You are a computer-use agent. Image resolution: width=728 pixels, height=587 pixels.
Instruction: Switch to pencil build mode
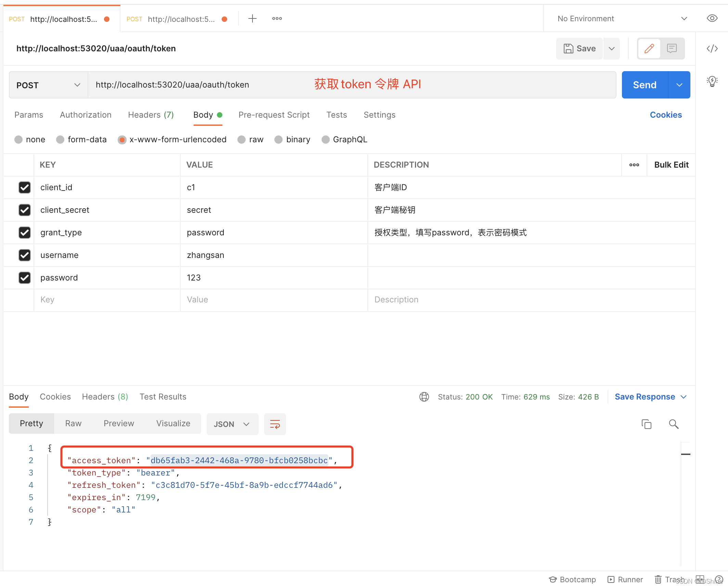pos(649,49)
